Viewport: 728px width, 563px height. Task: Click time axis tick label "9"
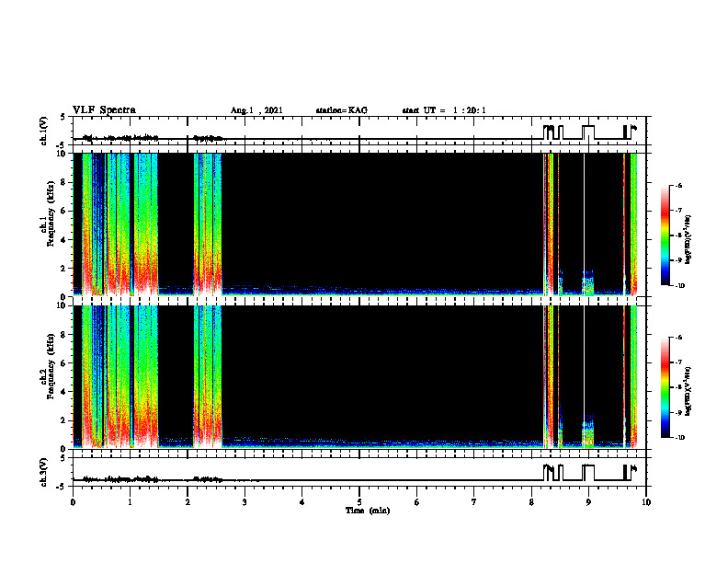[x=588, y=502]
